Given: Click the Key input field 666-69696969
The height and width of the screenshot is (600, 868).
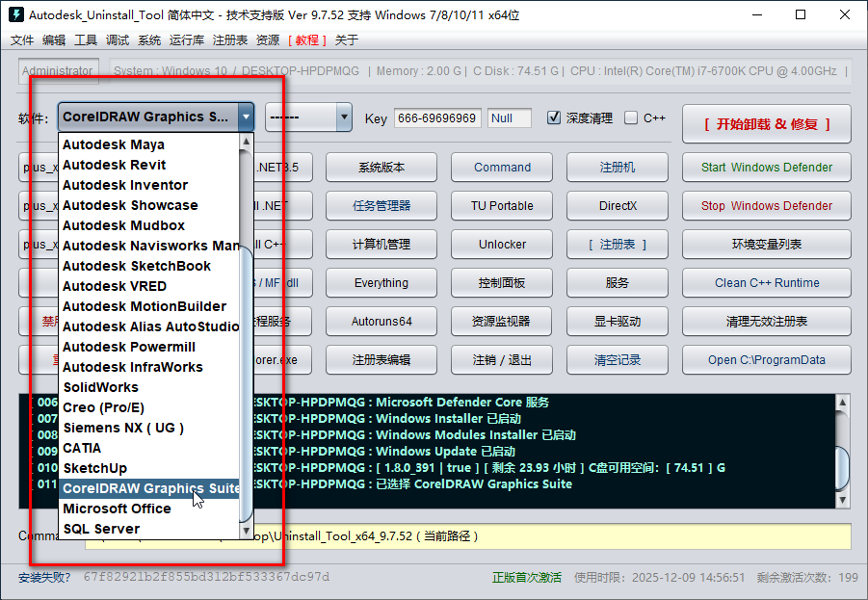Looking at the screenshot, I should point(437,118).
